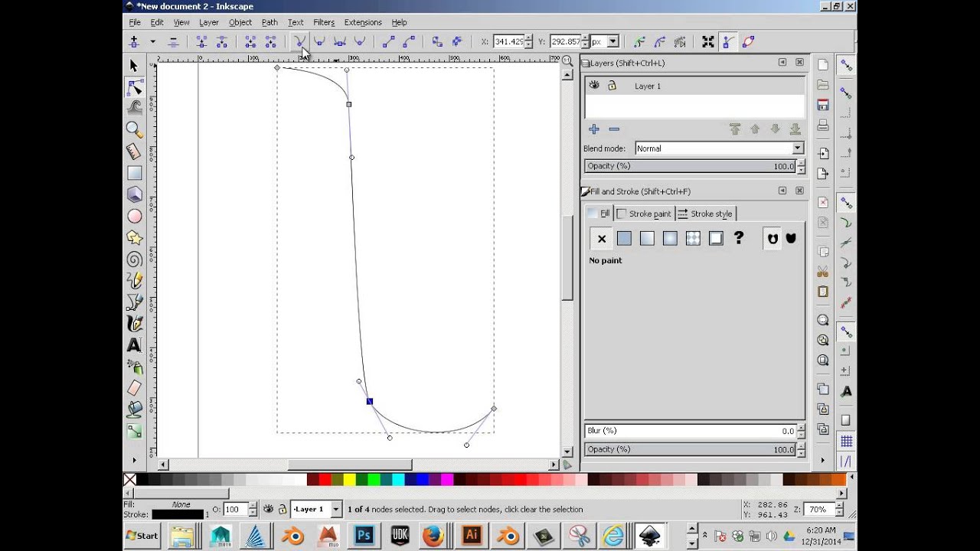Activate the Text tool
The width and height of the screenshot is (980, 551).
pos(135,345)
